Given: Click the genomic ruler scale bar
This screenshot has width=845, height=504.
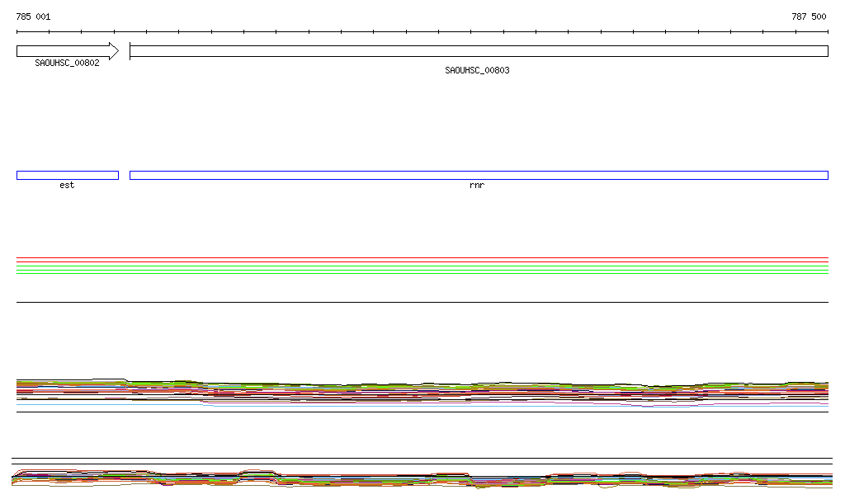Looking at the screenshot, I should coord(421,31).
